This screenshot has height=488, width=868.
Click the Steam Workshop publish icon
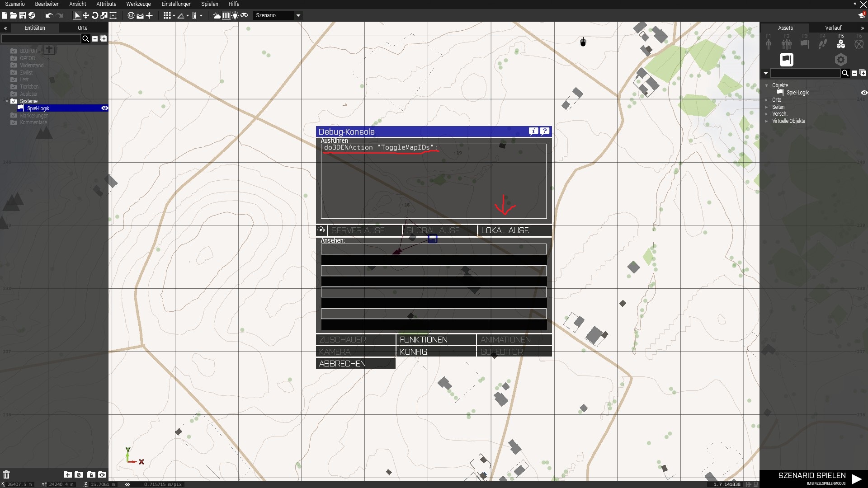32,15
